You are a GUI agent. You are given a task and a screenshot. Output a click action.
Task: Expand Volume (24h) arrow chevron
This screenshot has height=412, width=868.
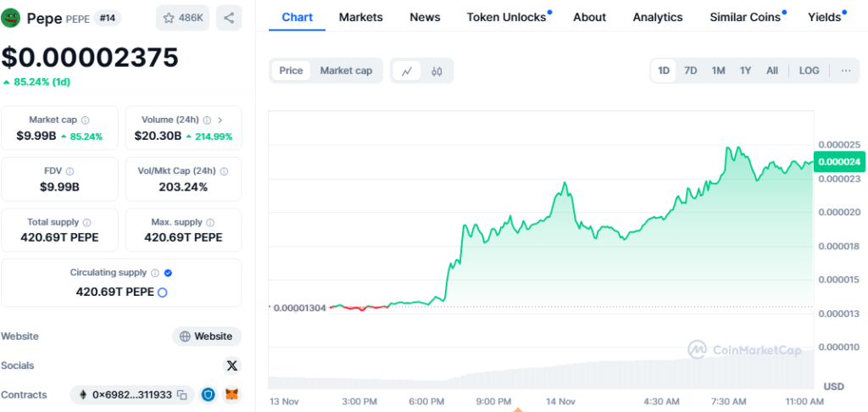(220, 120)
